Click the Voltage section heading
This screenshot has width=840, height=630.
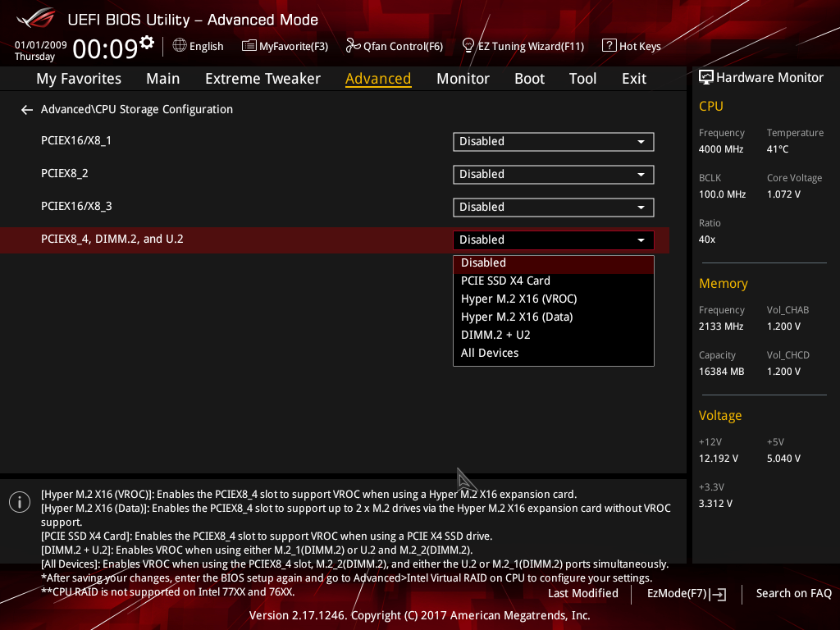click(x=720, y=416)
